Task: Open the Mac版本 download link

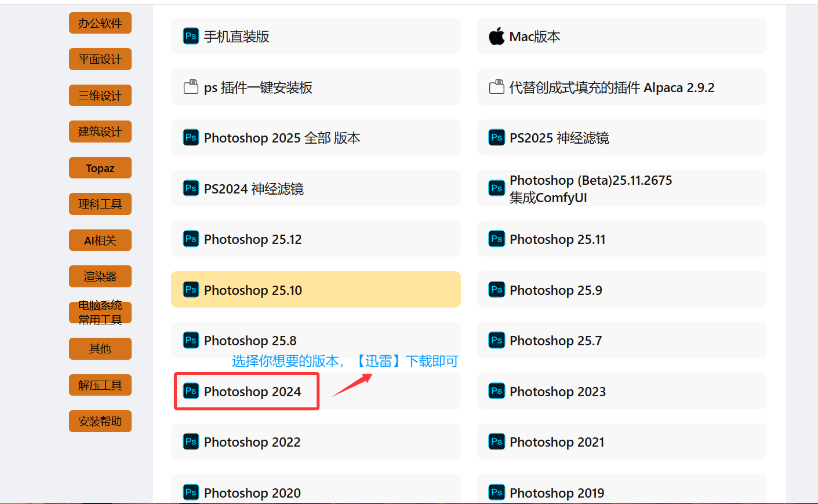Action: [x=622, y=36]
